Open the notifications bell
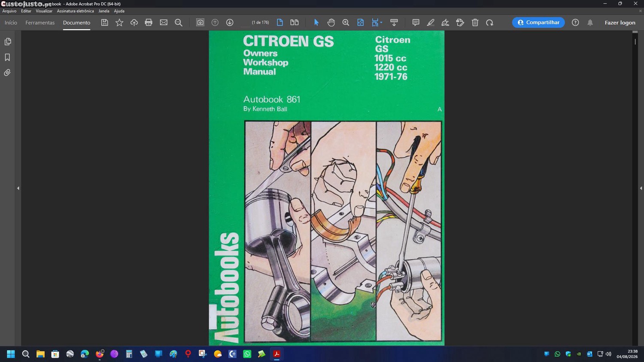Image resolution: width=644 pixels, height=362 pixels. (x=590, y=22)
